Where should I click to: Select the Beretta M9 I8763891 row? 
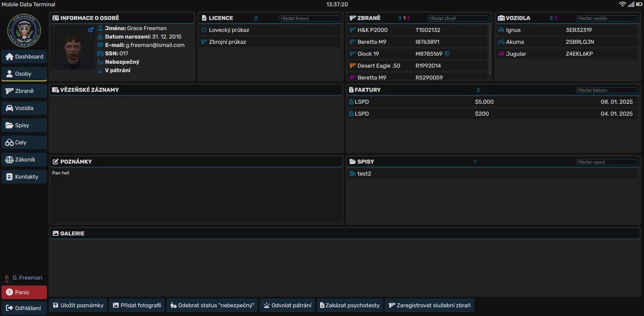tap(418, 42)
